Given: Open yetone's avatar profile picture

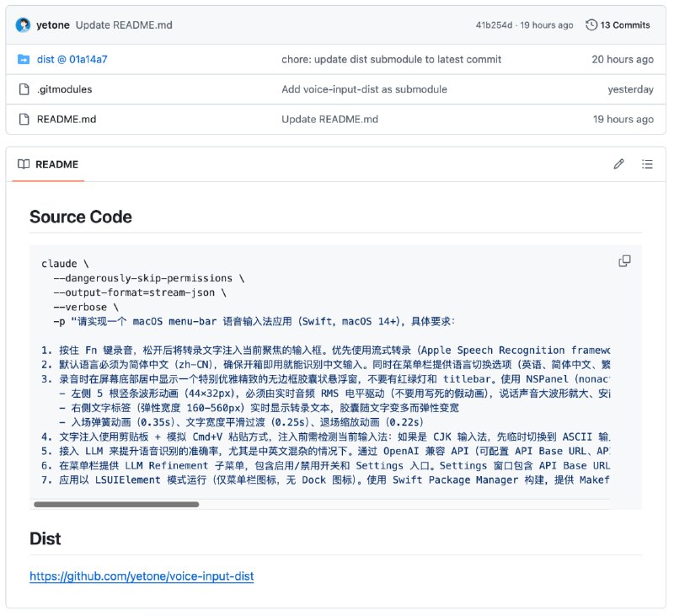Looking at the screenshot, I should pyautogui.click(x=24, y=25).
